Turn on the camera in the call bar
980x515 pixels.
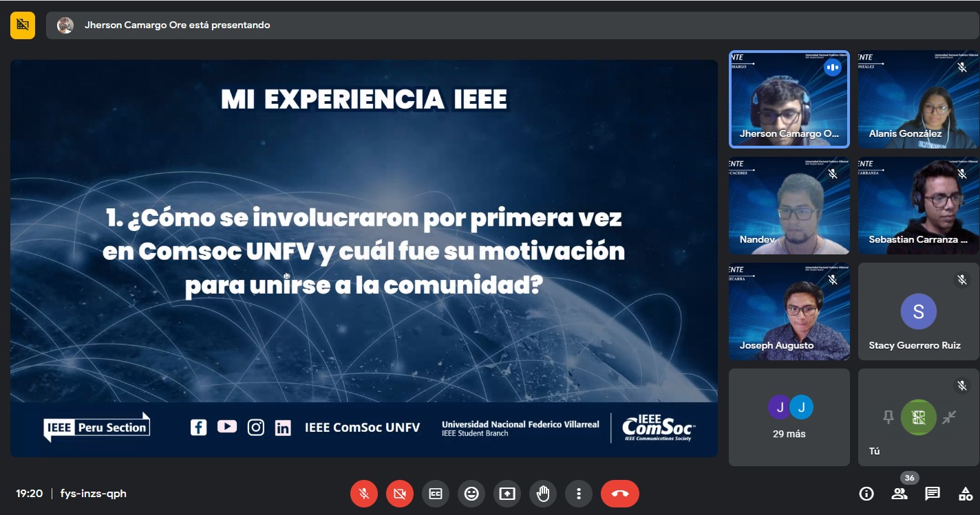(400, 494)
